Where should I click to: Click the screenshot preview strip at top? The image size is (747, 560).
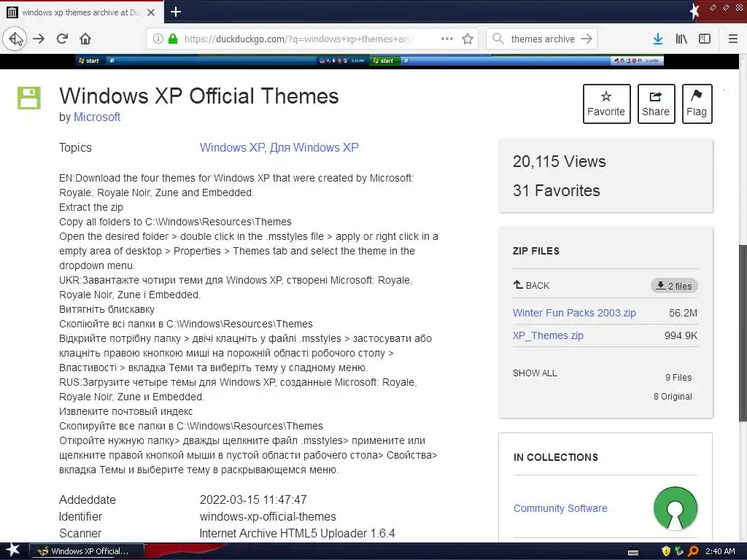tap(369, 61)
